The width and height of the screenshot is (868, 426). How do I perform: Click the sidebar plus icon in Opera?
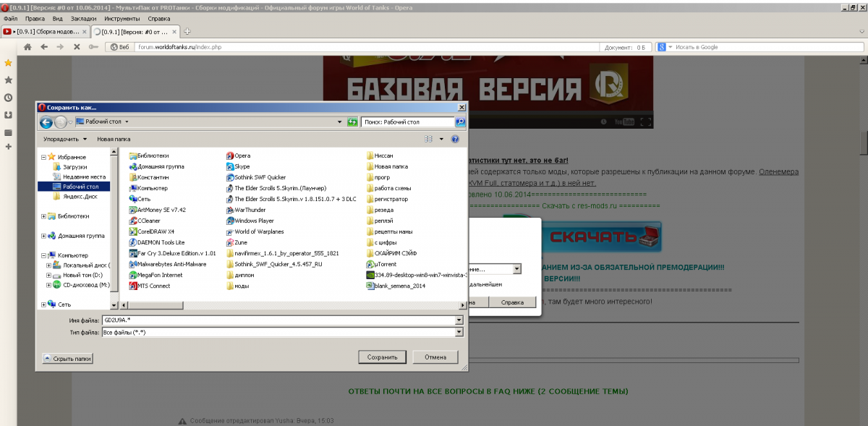click(8, 147)
